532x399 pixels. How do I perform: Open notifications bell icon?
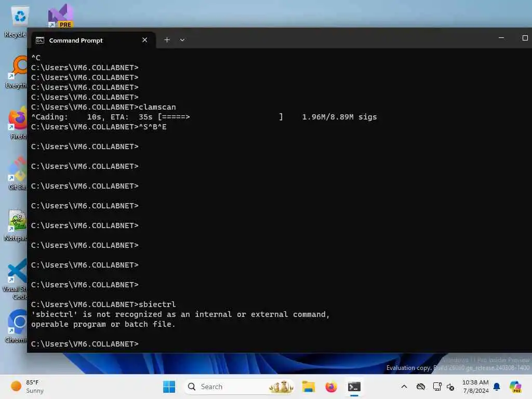(497, 387)
